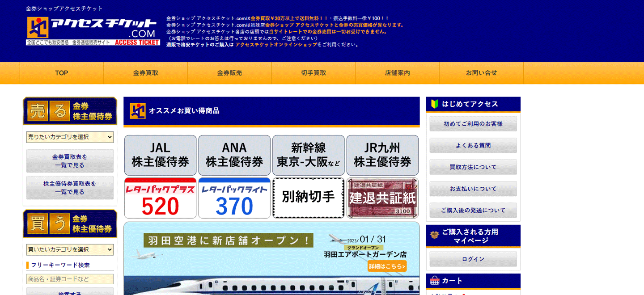Open the JR九州 株主優待券 tile
The image size is (644, 295).
tap(382, 155)
